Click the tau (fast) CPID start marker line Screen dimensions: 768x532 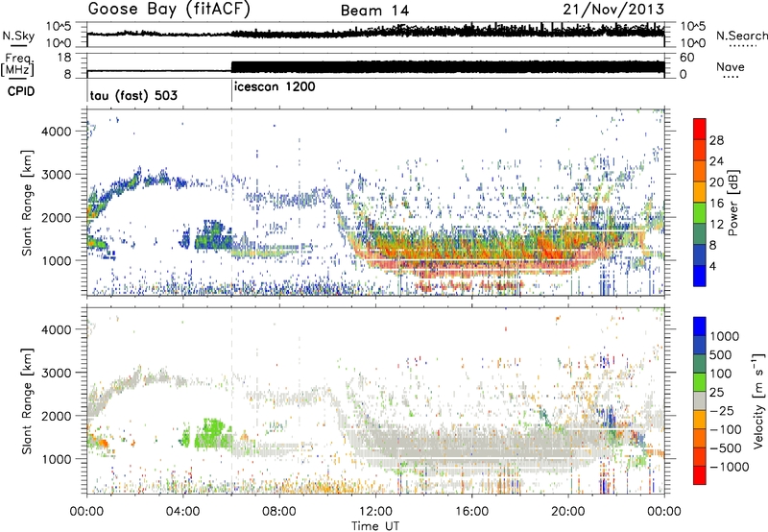click(x=87, y=89)
